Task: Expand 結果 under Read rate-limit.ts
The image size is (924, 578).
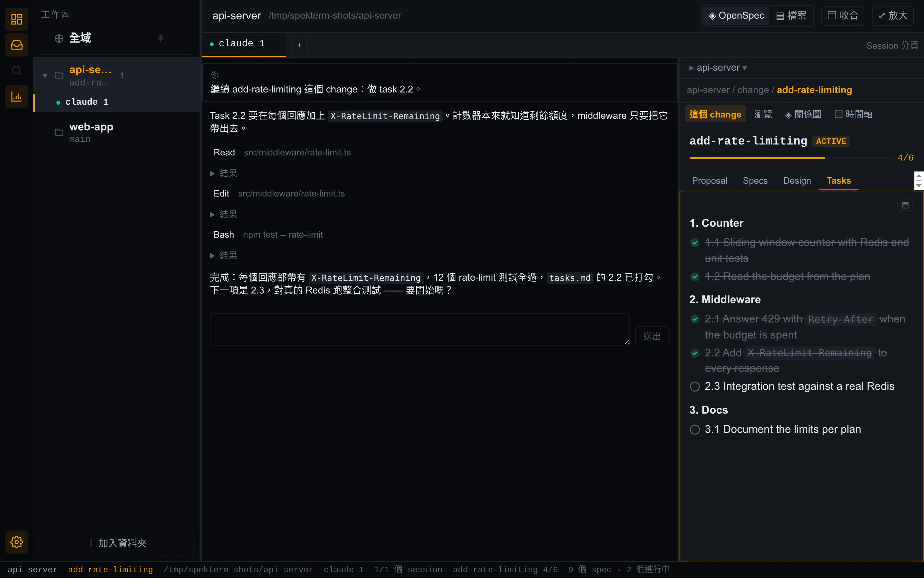Action: pos(224,173)
